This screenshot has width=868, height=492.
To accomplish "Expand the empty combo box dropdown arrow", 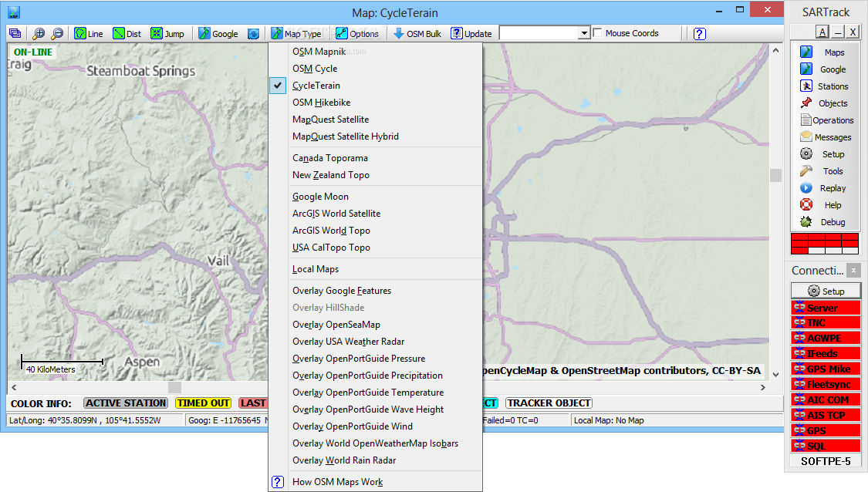I will pyautogui.click(x=584, y=33).
